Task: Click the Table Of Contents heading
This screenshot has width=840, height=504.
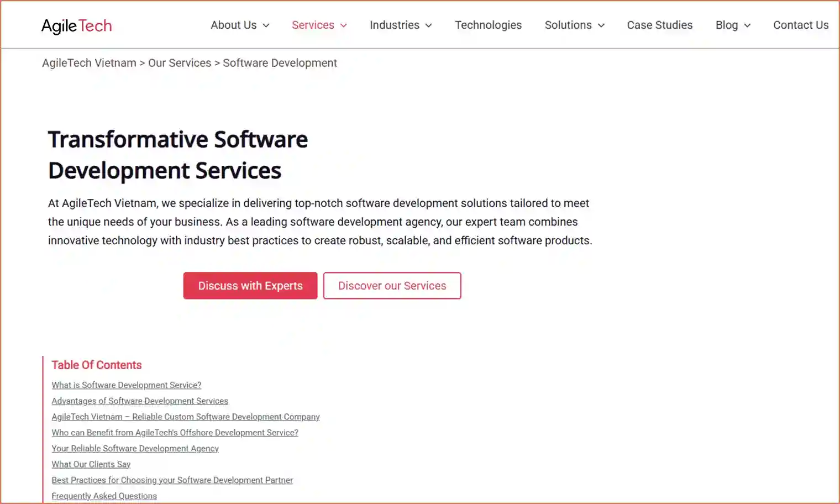Action: point(97,365)
